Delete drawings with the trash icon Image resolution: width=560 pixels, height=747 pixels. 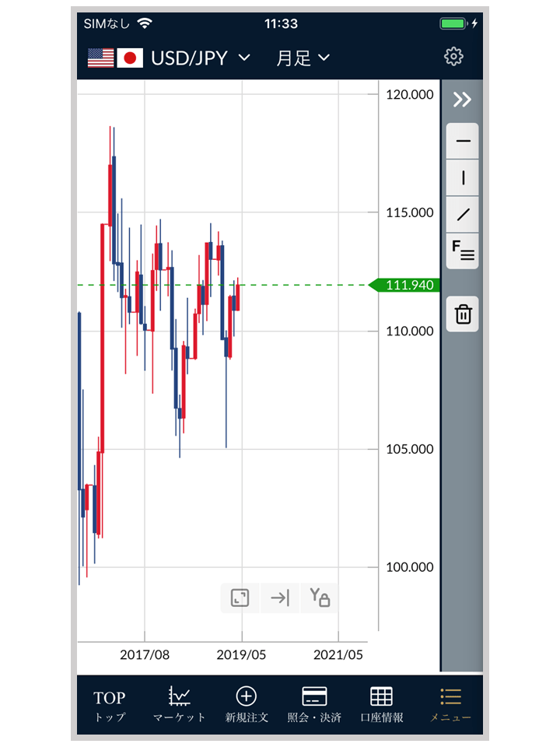(x=463, y=314)
